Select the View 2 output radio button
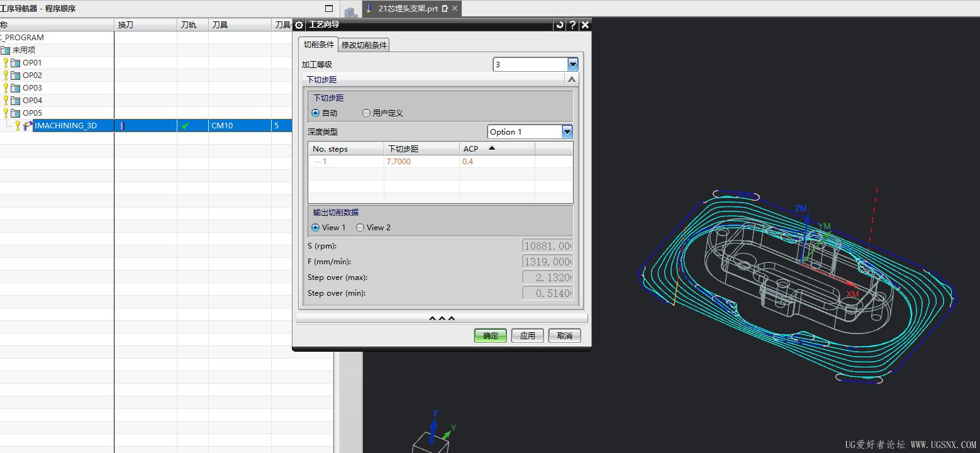This screenshot has width=980, height=453. click(x=360, y=228)
